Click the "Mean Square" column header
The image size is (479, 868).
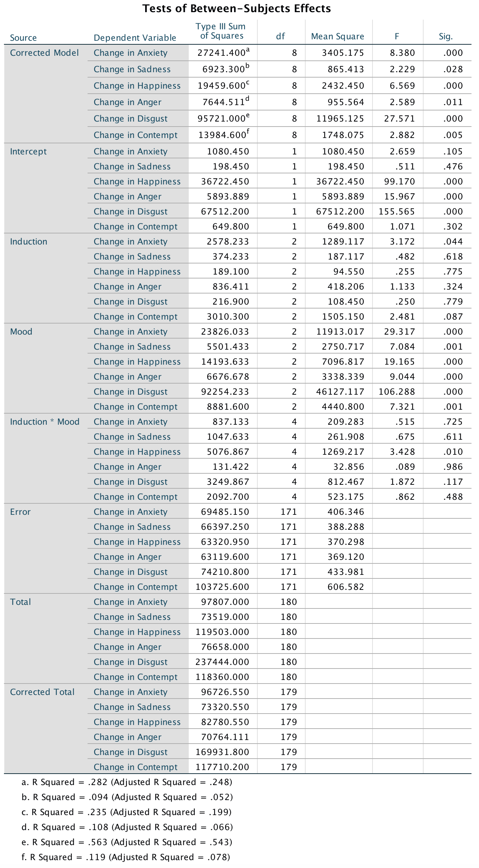coord(337,36)
